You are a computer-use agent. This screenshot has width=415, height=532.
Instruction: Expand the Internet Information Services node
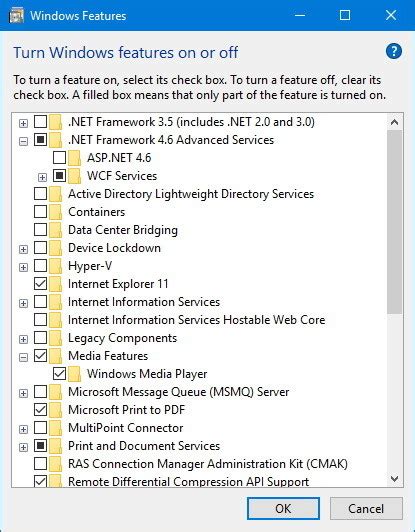pos(23,303)
